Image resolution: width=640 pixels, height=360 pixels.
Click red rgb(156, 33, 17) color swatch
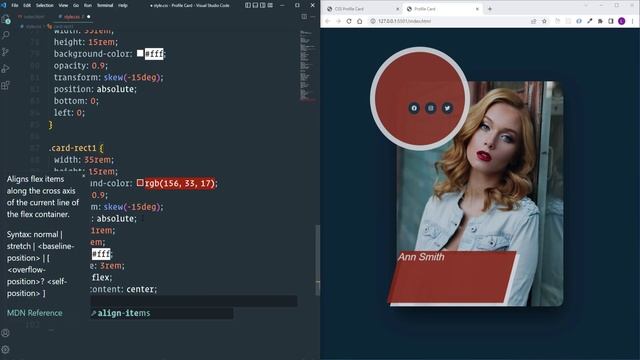coord(140,183)
